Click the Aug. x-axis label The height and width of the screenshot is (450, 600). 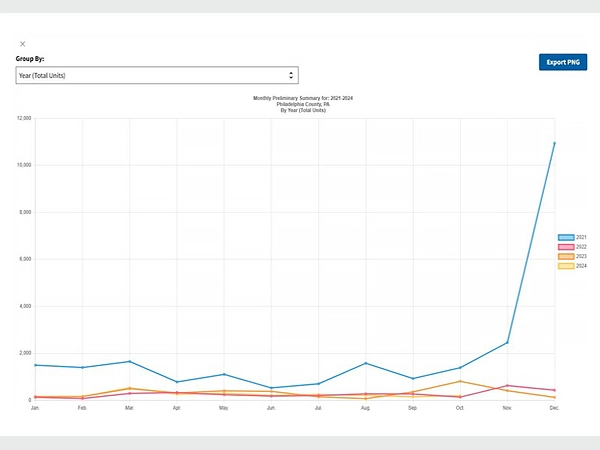[365, 408]
